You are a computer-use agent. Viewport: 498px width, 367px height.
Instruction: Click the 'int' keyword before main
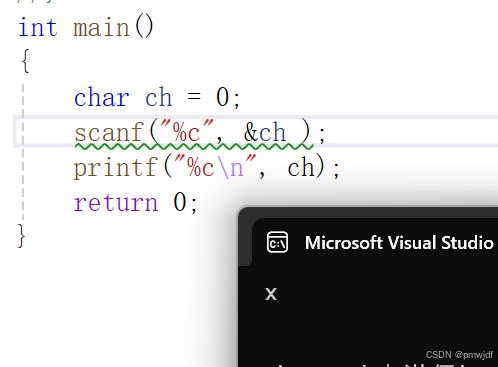tap(38, 28)
